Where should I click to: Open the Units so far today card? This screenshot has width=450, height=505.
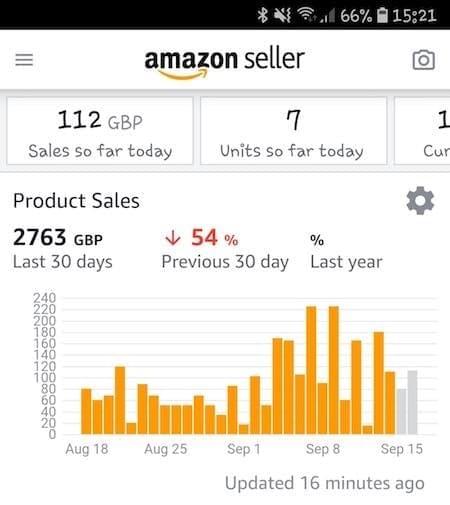(293, 131)
